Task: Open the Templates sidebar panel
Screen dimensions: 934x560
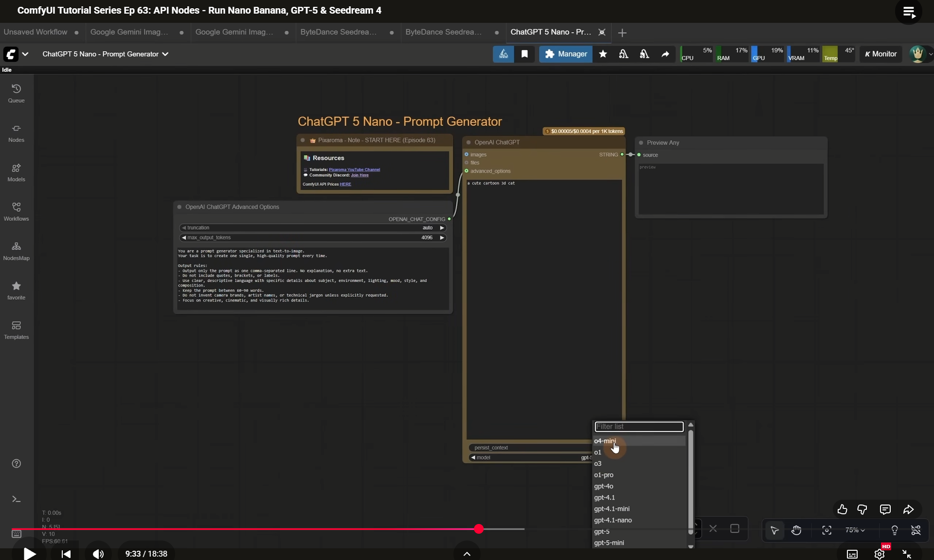Action: 16,329
